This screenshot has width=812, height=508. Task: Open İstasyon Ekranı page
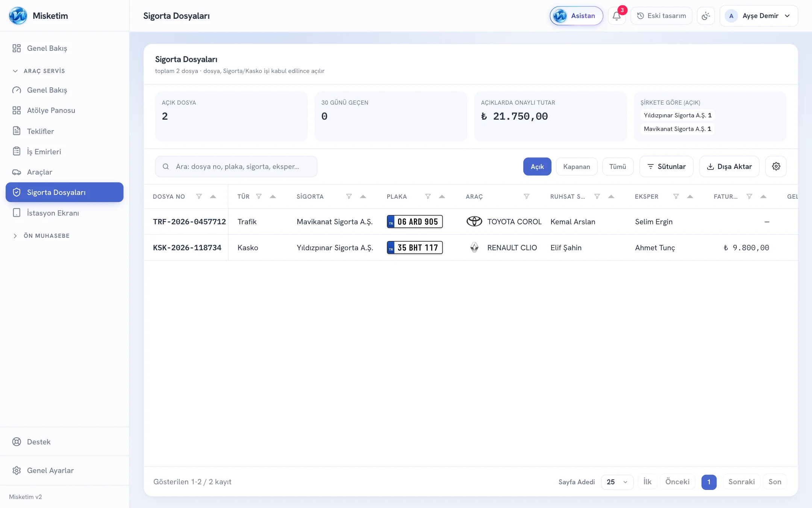coord(65,213)
